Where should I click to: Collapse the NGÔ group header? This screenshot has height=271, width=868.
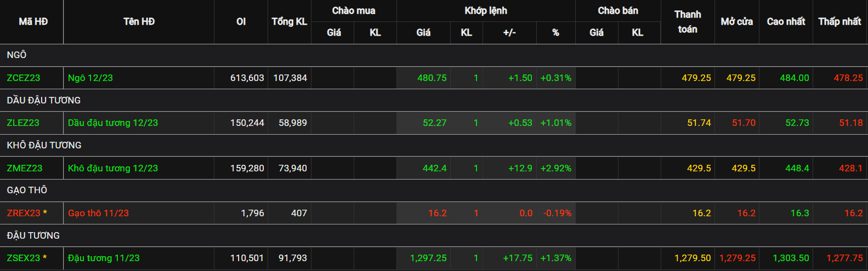click(434, 55)
